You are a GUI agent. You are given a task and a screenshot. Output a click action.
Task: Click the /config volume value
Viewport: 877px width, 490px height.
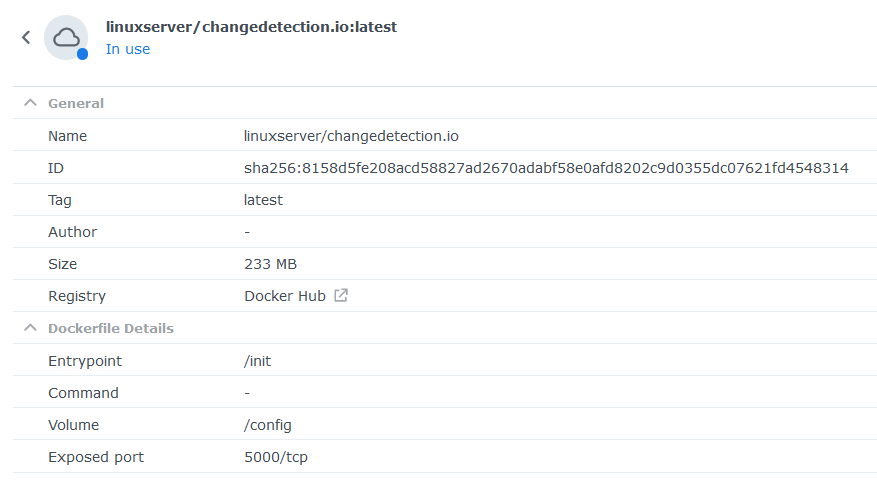(268, 425)
